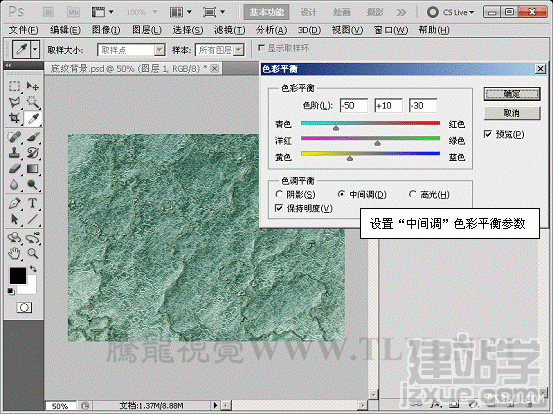Open the 窗口(W) menu
This screenshot has width=553, height=414.
click(391, 30)
